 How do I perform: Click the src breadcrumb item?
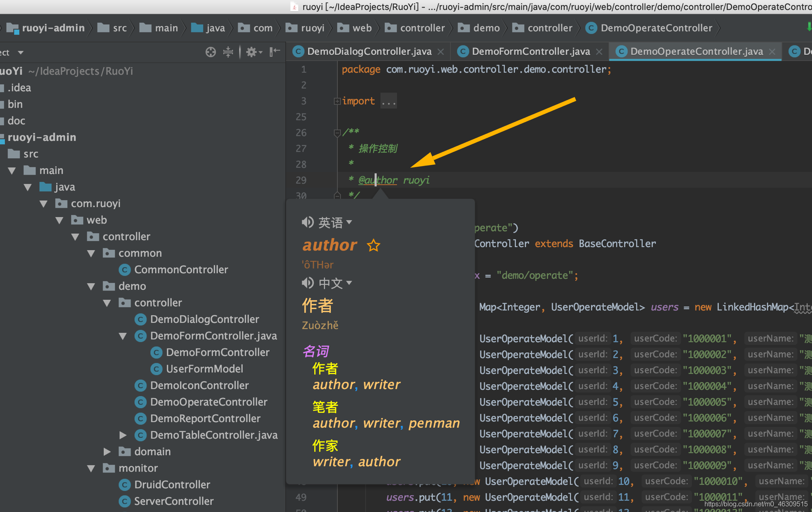pyautogui.click(x=112, y=28)
